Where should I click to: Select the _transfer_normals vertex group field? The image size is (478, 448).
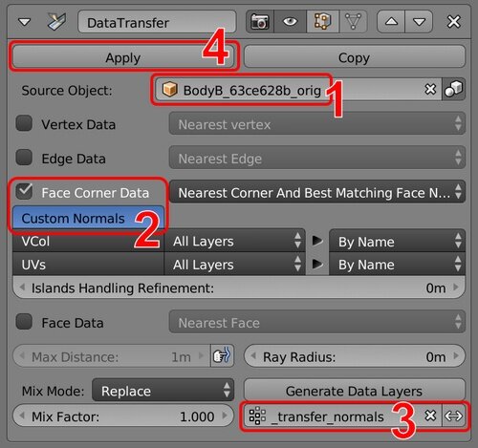[343, 416]
